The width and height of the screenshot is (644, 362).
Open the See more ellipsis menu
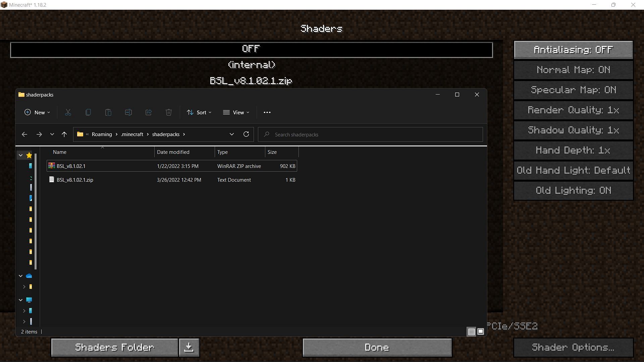tap(267, 113)
